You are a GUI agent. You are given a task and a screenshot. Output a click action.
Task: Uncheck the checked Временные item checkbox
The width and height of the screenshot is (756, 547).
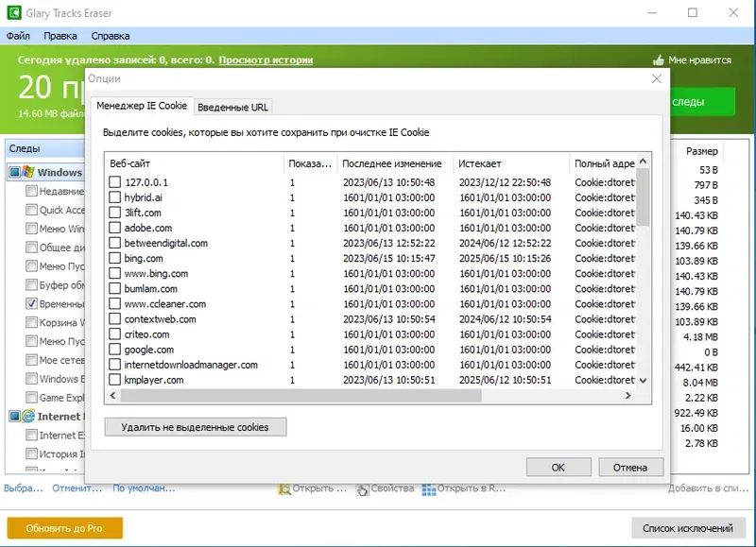(x=31, y=303)
